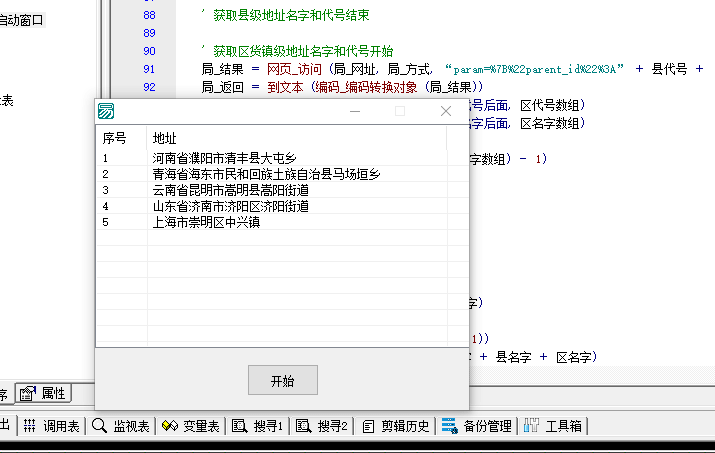Open the 调用表 tab
The height and width of the screenshot is (453, 715).
(52, 426)
